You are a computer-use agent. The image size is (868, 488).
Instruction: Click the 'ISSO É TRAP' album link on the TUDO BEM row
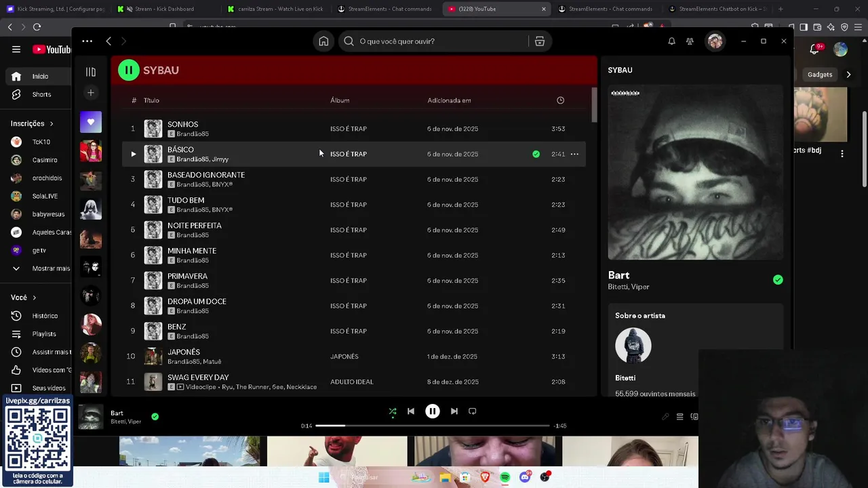pyautogui.click(x=349, y=205)
